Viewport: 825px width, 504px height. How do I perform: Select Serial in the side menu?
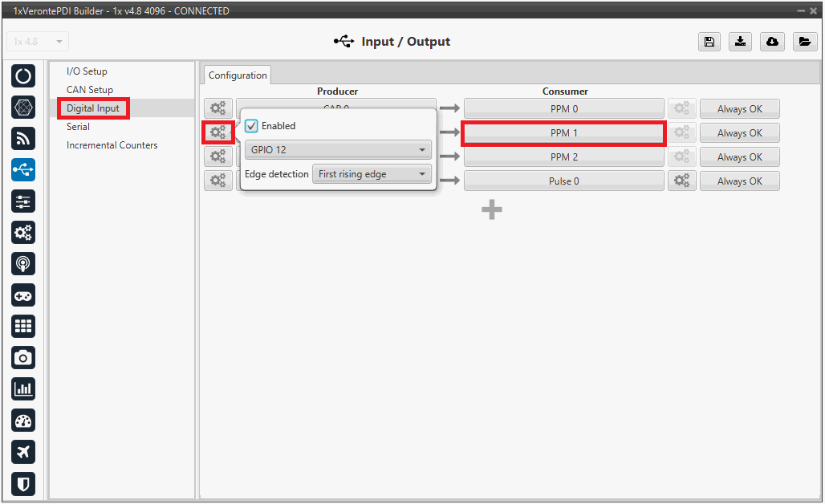click(x=78, y=127)
